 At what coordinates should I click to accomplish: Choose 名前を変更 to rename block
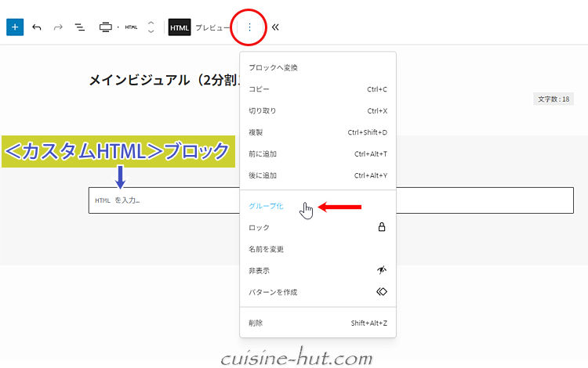point(318,249)
